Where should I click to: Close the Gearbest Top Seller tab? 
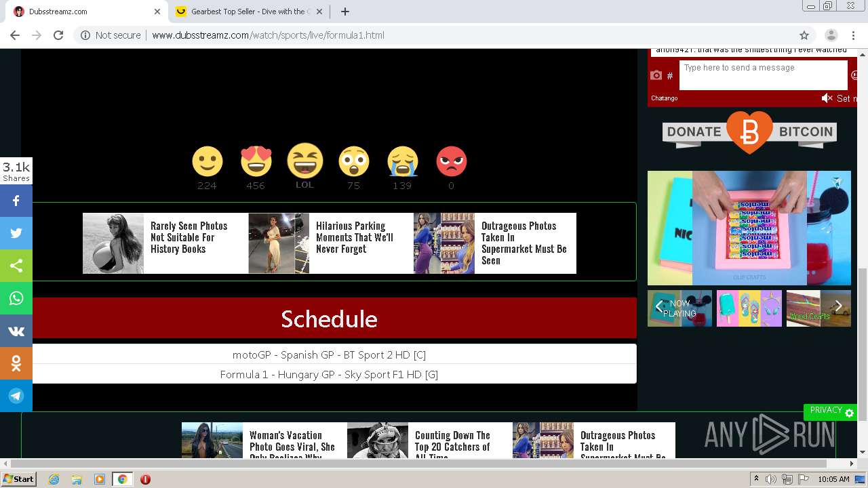(319, 12)
